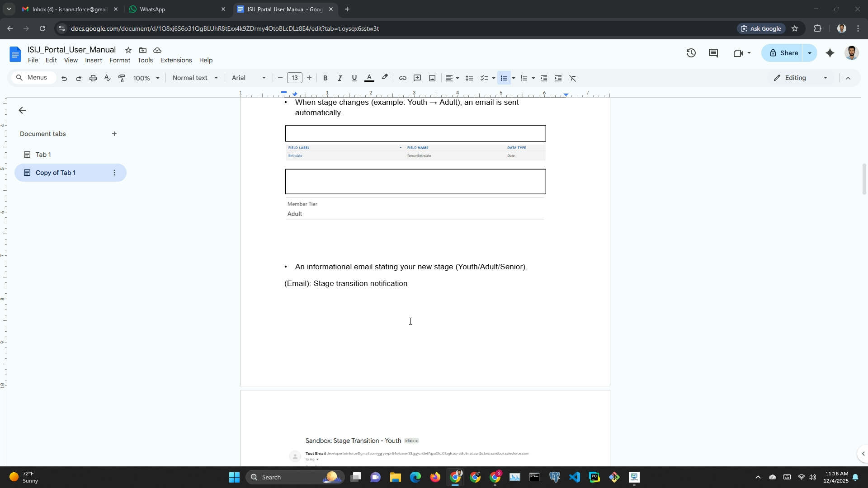This screenshot has height=488, width=868.
Task: Toggle bold formatting
Action: [325, 78]
